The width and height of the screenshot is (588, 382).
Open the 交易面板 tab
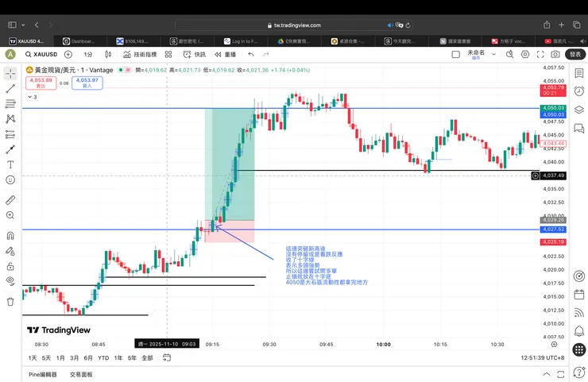81,374
